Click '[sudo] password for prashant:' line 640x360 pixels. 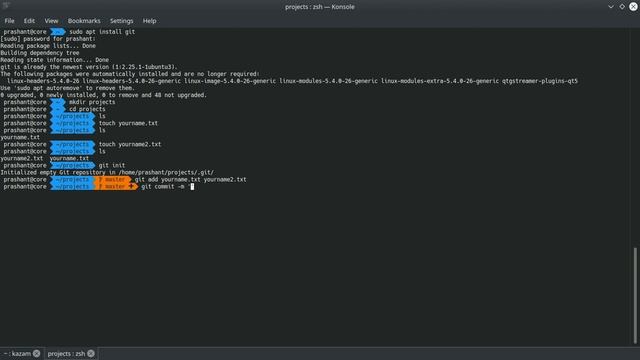click(48, 39)
